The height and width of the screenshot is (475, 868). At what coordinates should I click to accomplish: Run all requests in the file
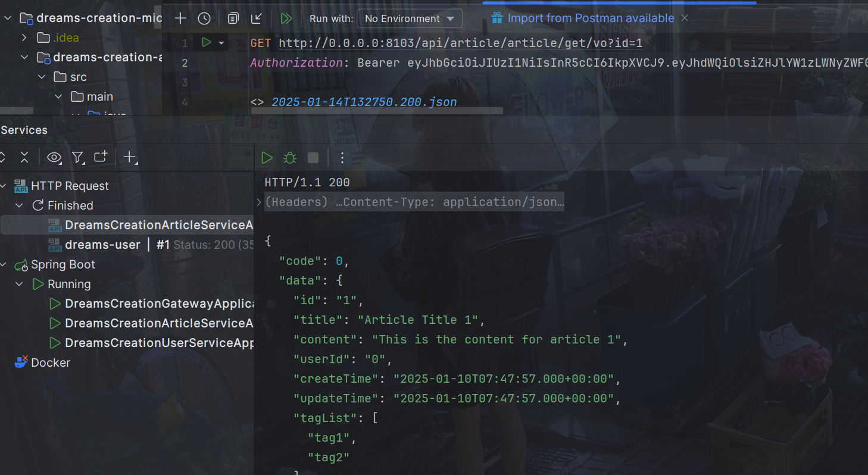click(286, 18)
